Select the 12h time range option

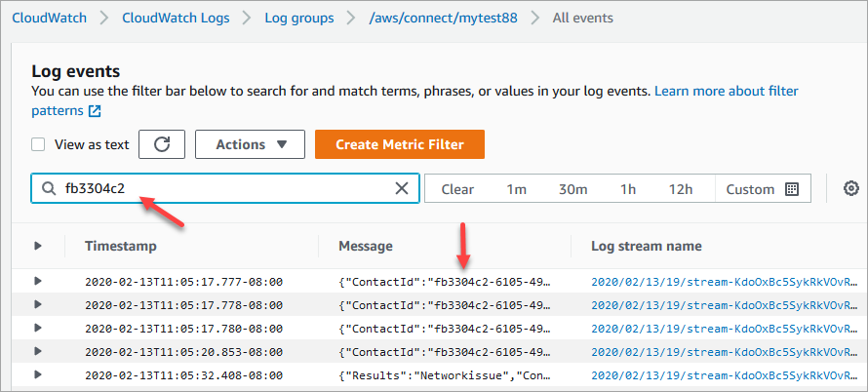681,189
